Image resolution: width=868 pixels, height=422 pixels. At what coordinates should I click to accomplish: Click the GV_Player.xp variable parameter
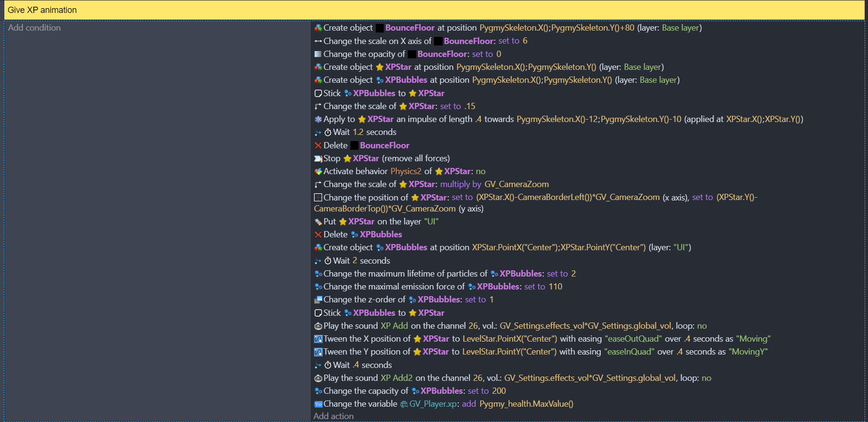[433, 404]
